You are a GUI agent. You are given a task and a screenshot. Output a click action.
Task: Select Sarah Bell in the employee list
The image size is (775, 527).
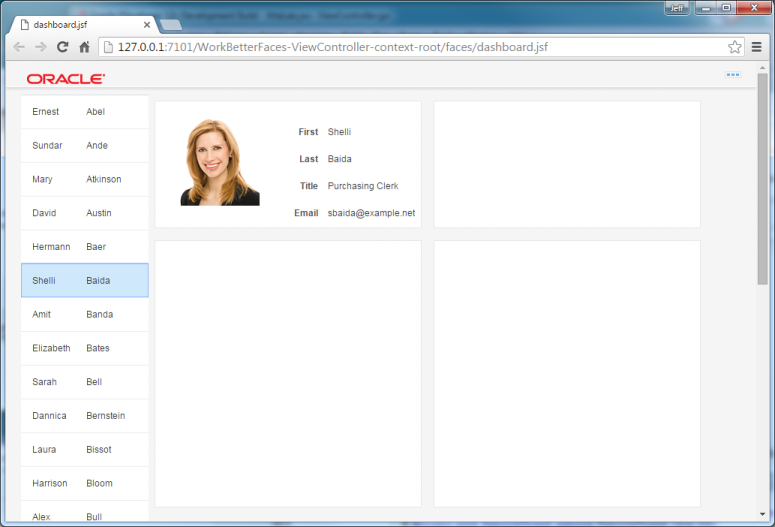coord(85,382)
